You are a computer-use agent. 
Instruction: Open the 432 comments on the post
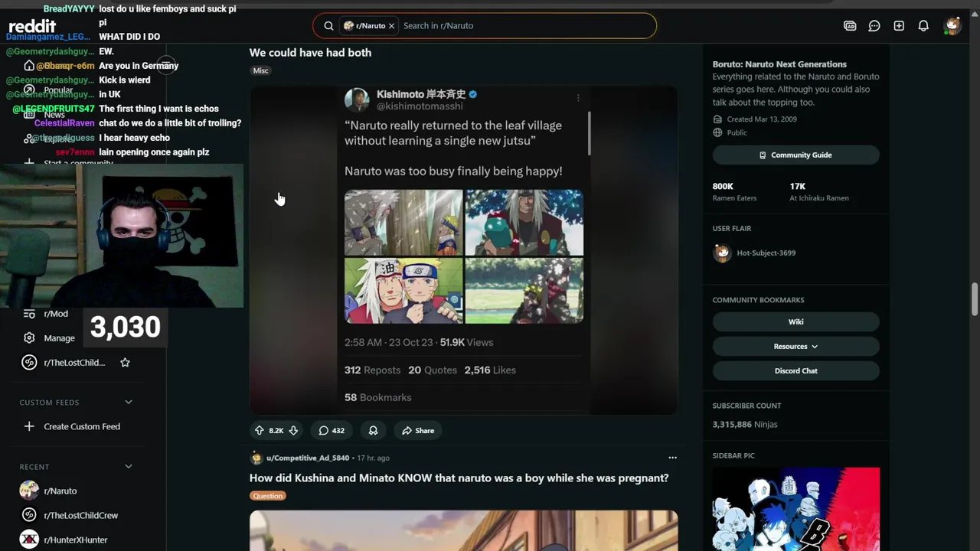point(332,431)
